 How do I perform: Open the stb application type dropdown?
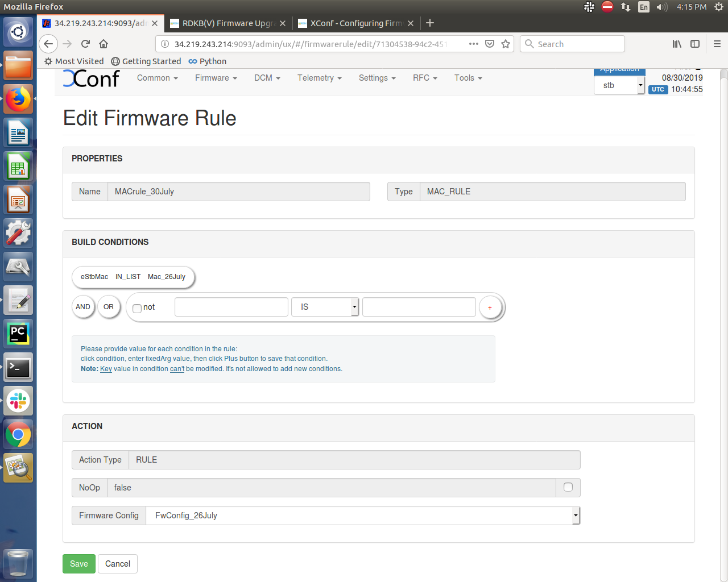pyautogui.click(x=619, y=85)
